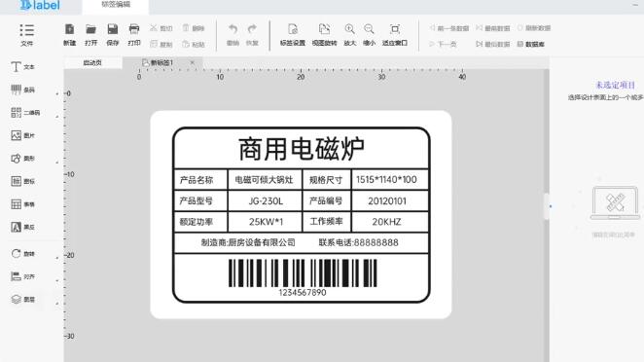This screenshot has height=362, width=644.
Task: Select the Table tool in sidebar
Action: tap(23, 203)
